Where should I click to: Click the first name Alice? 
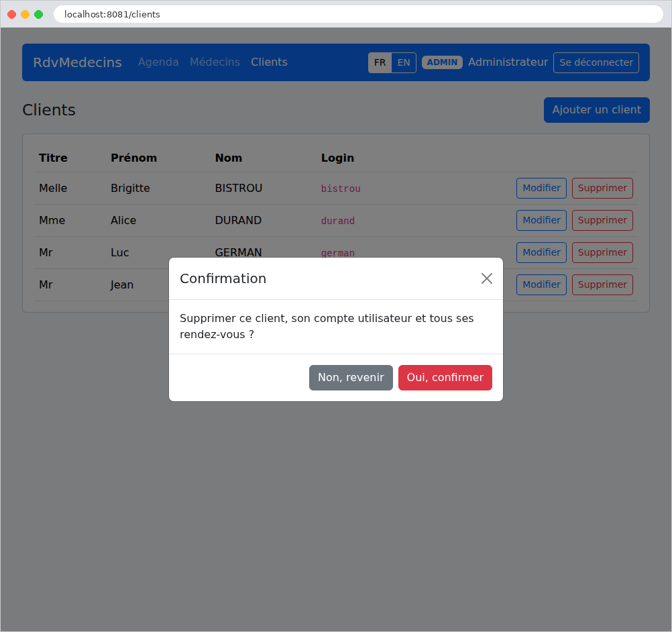123,220
